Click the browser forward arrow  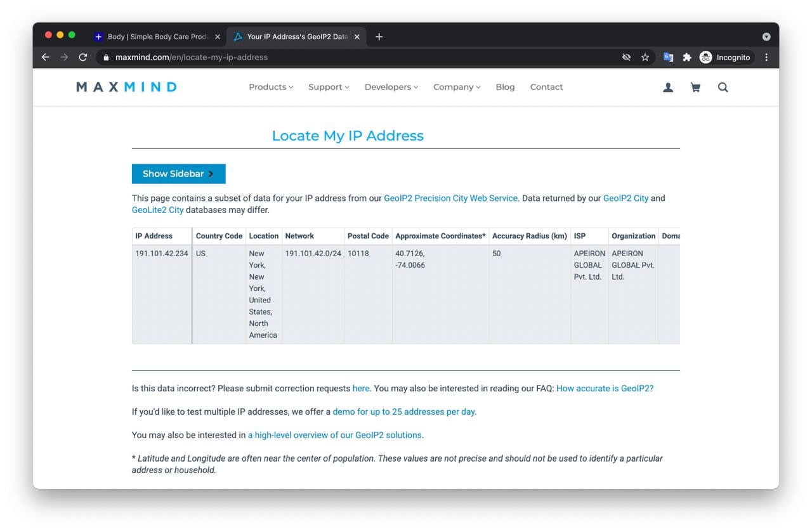click(64, 57)
